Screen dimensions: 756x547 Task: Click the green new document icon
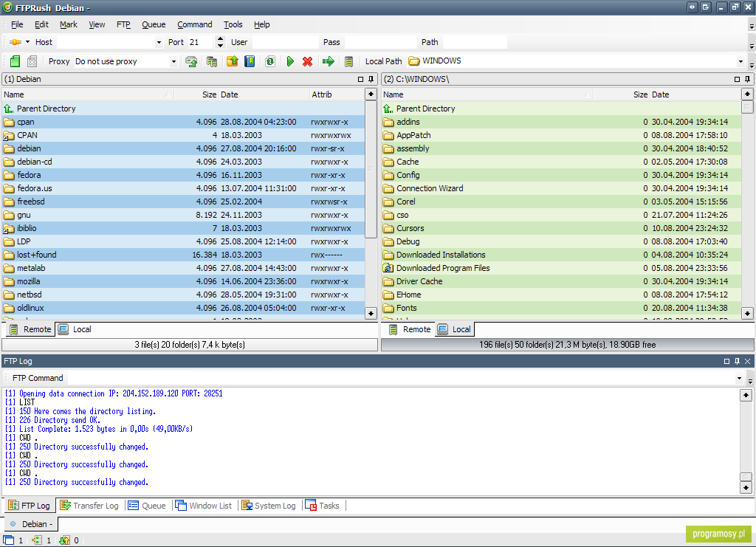15,62
